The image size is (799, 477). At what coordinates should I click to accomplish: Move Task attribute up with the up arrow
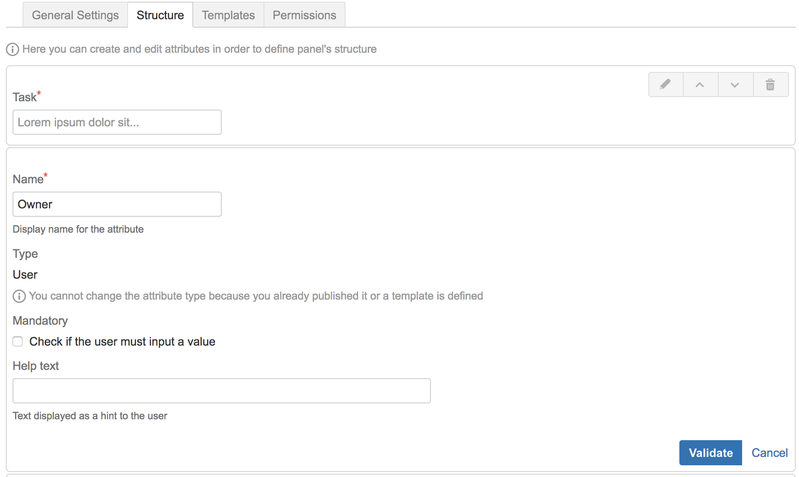(x=700, y=85)
